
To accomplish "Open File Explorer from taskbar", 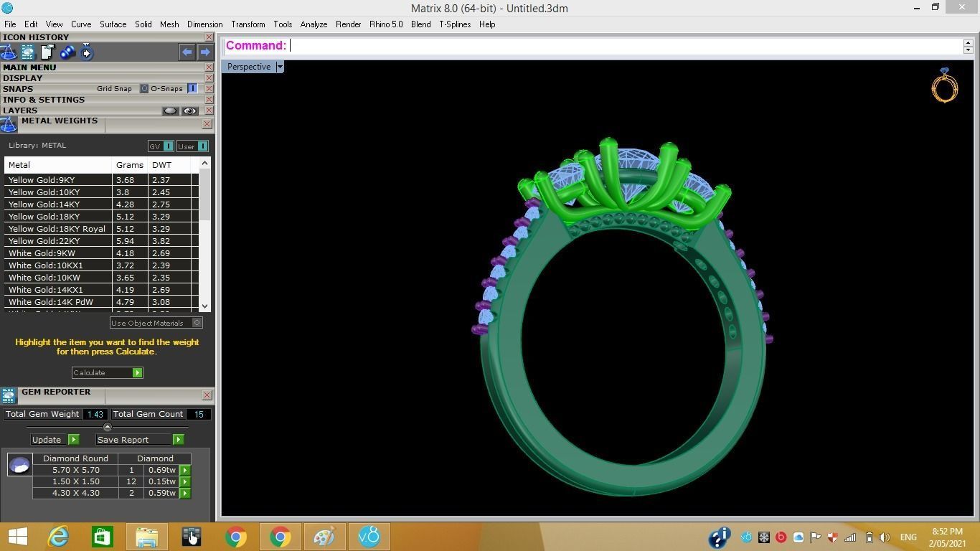I will click(147, 537).
